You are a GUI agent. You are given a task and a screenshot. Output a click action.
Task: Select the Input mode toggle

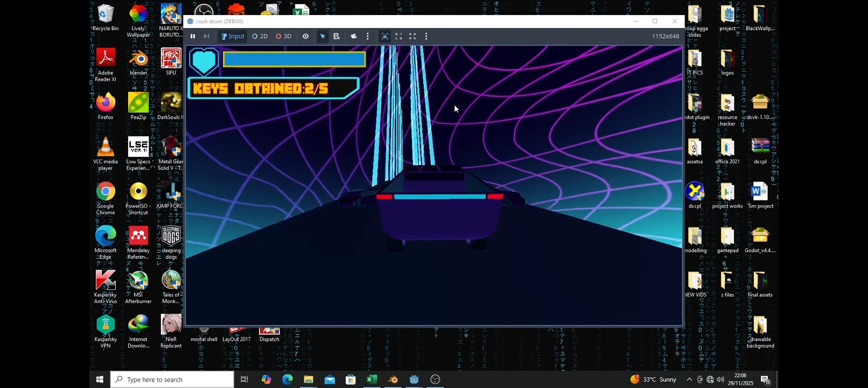coord(233,36)
